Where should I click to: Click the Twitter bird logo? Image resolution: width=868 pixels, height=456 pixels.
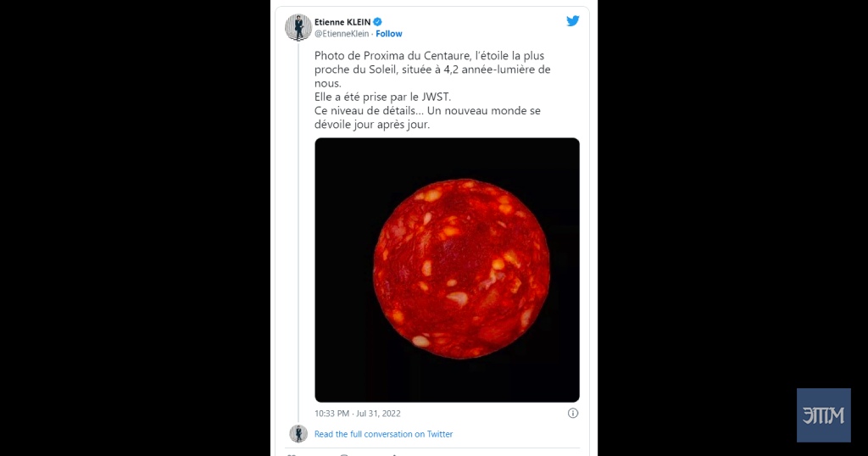573,21
